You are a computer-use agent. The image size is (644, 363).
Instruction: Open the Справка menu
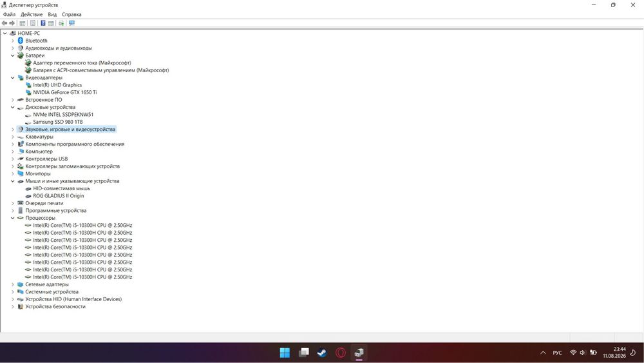[71, 14]
